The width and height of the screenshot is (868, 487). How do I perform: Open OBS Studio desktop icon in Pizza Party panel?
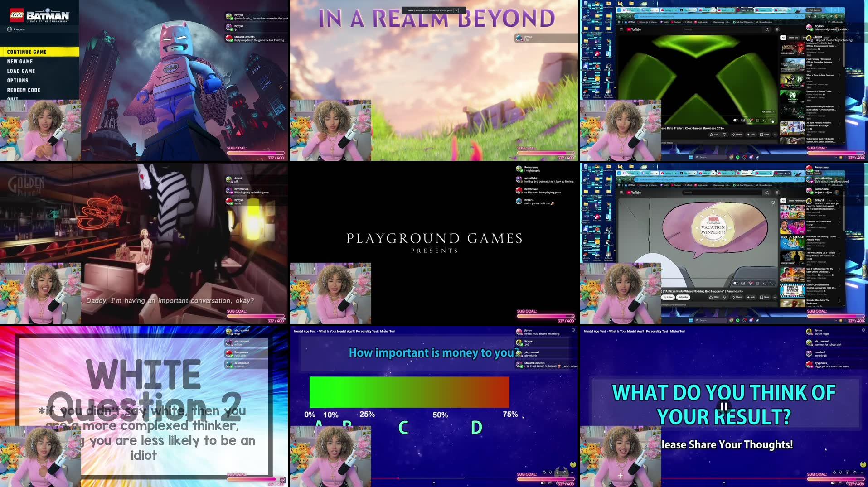pyautogui.click(x=608, y=230)
